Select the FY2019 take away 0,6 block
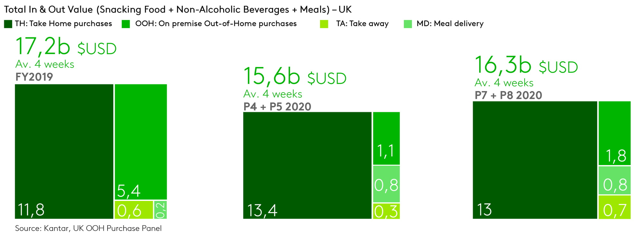Image resolution: width=644 pixels, height=233 pixels. (134, 210)
